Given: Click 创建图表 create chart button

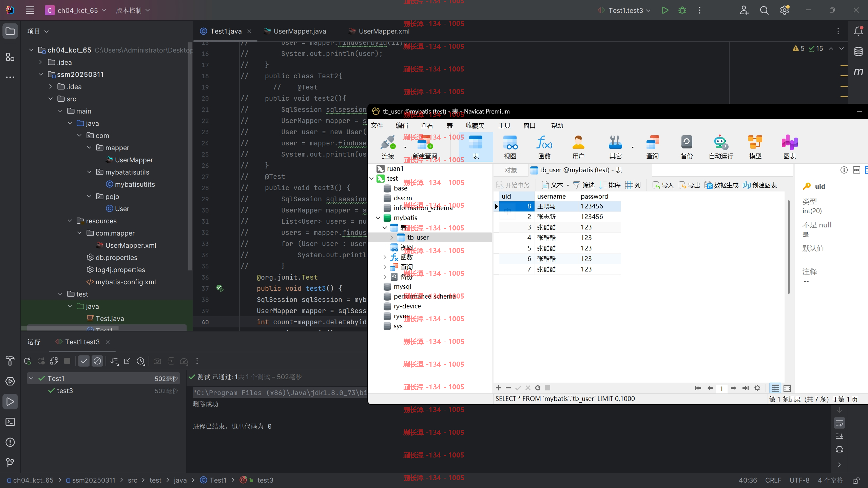Looking at the screenshot, I should coord(760,185).
